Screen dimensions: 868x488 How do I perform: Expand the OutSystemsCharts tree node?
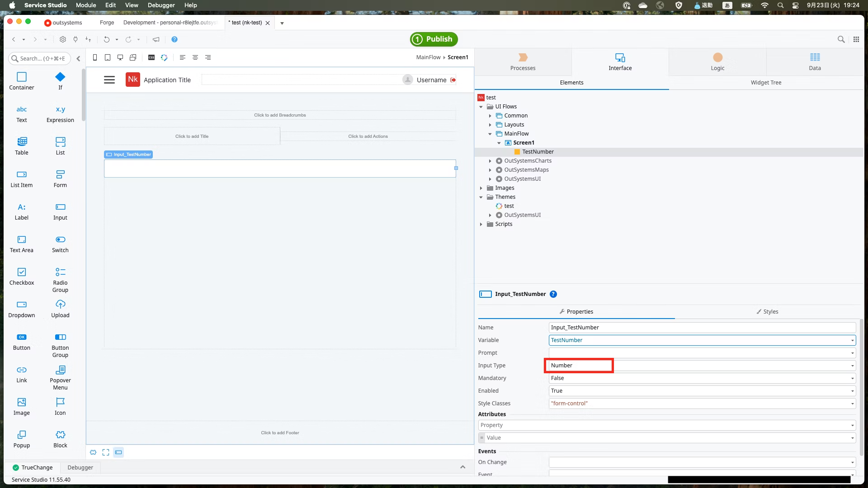coord(490,161)
